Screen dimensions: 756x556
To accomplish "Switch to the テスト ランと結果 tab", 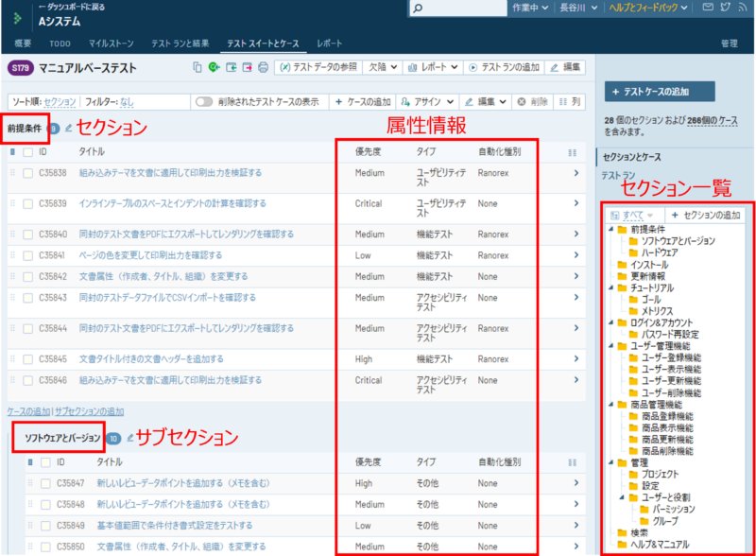I will point(180,43).
